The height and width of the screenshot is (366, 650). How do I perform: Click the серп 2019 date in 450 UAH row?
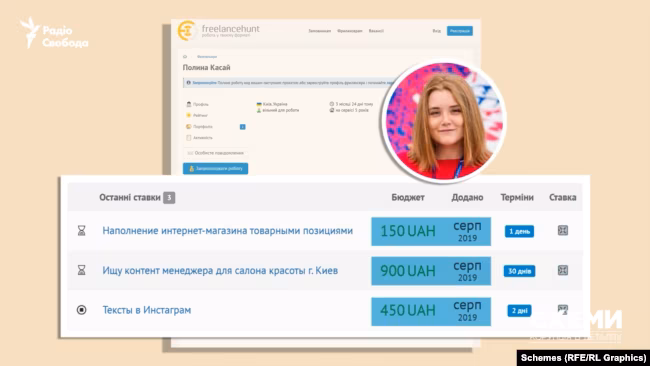coord(467,310)
